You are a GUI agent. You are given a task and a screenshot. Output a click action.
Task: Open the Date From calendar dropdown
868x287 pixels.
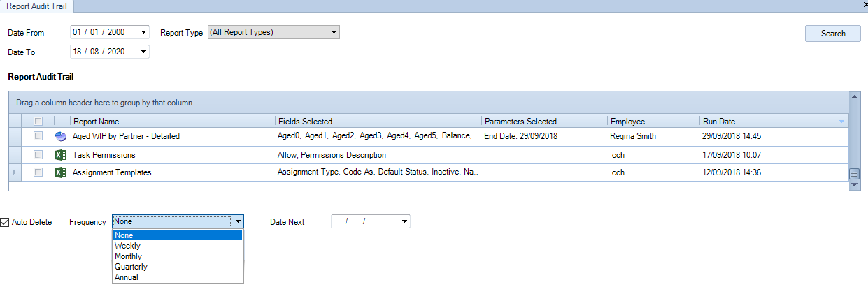[144, 32]
